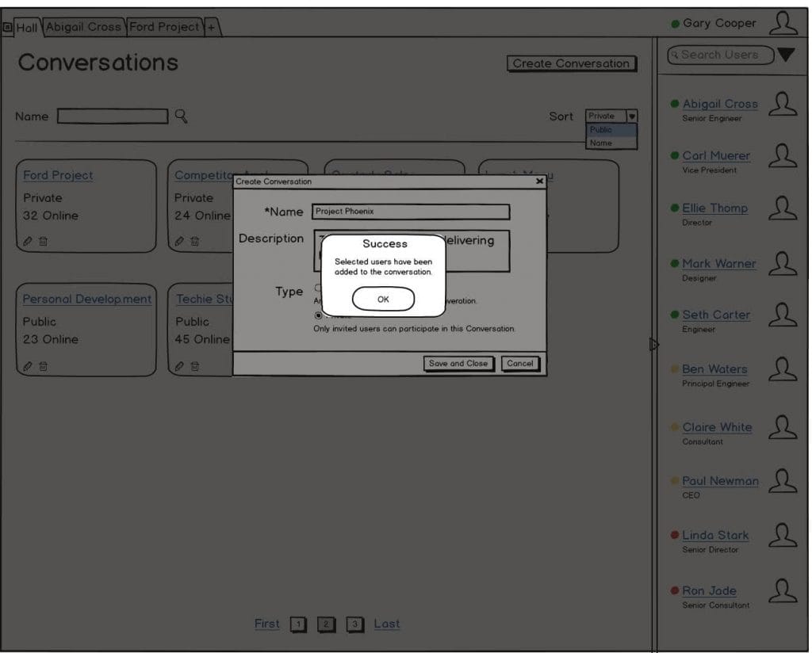Add a new tab with the plus tab
Viewport: 812px width, 653px height.
[x=211, y=27]
